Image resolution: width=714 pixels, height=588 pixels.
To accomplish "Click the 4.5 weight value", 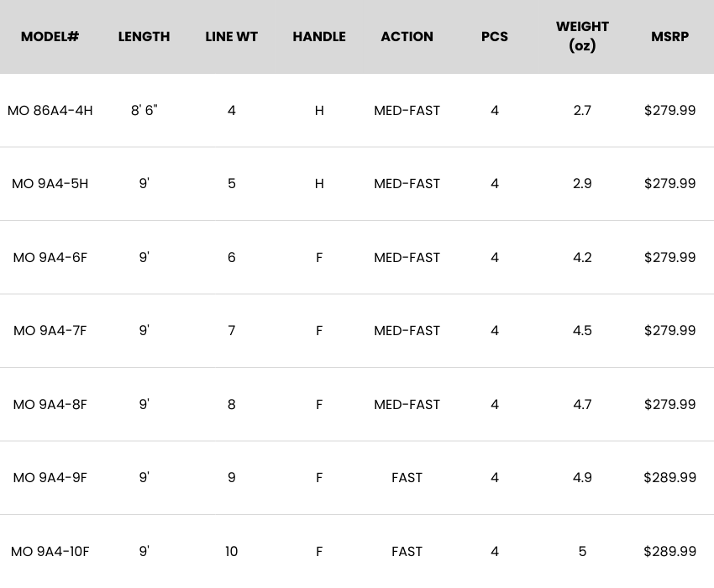I will tap(582, 330).
